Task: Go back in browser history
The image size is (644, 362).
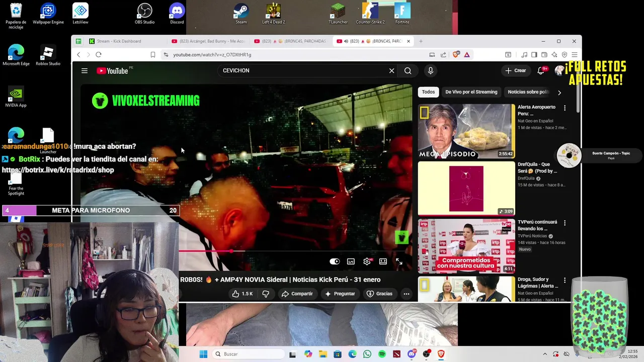Action: click(78, 55)
